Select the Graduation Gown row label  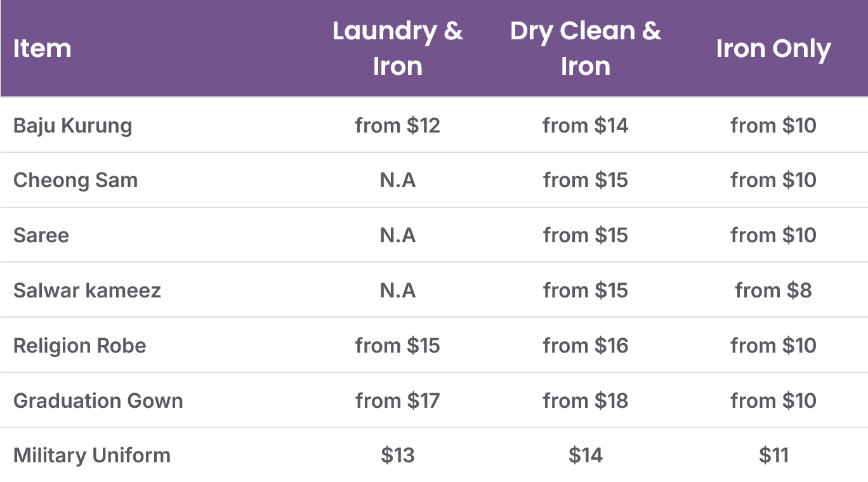98,401
